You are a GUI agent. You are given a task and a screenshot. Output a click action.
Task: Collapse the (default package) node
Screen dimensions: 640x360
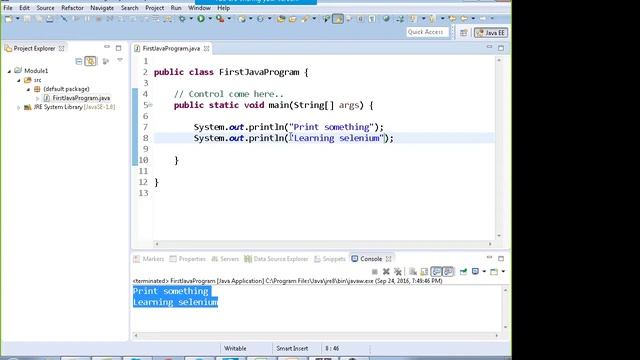click(28, 89)
